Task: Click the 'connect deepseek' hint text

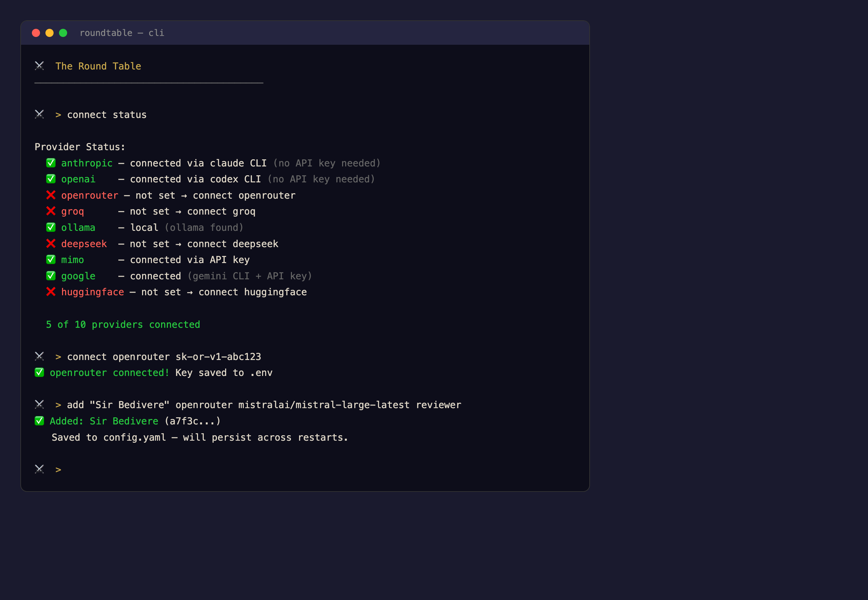Action: coord(233,244)
